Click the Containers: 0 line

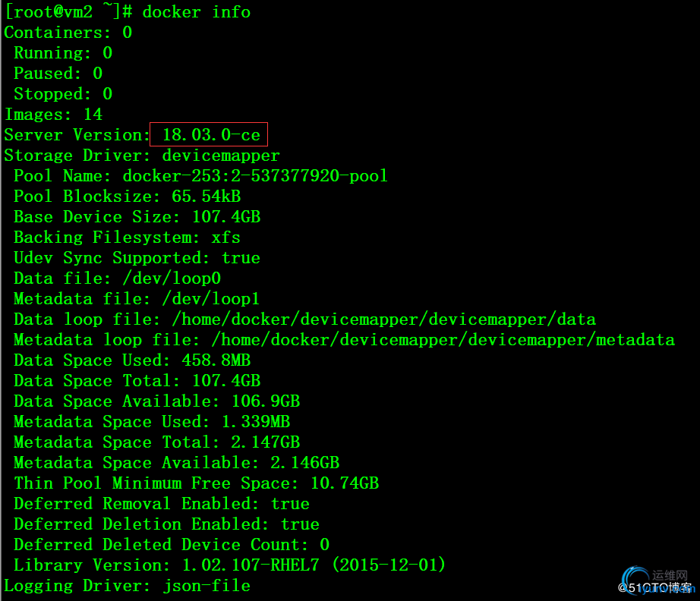tap(68, 33)
